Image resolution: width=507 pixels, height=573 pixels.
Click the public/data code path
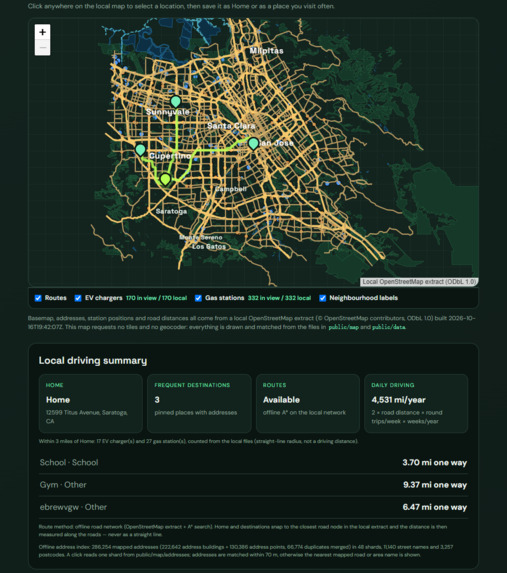tap(389, 327)
